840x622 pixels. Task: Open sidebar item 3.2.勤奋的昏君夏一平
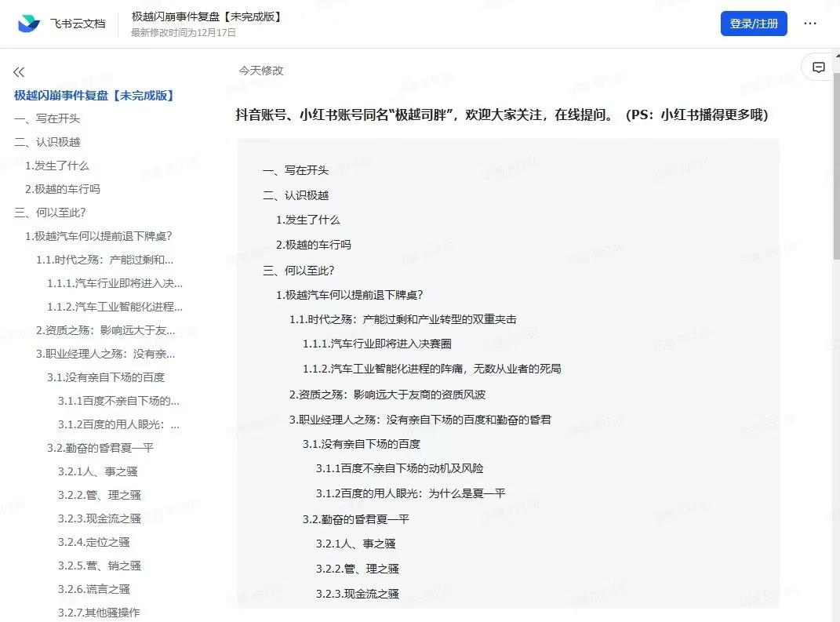100,448
